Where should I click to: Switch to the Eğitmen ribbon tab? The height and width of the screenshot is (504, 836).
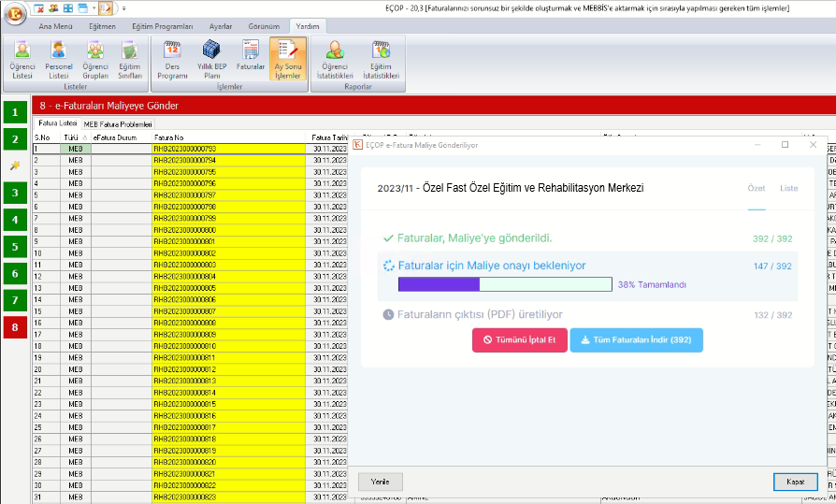(x=102, y=26)
